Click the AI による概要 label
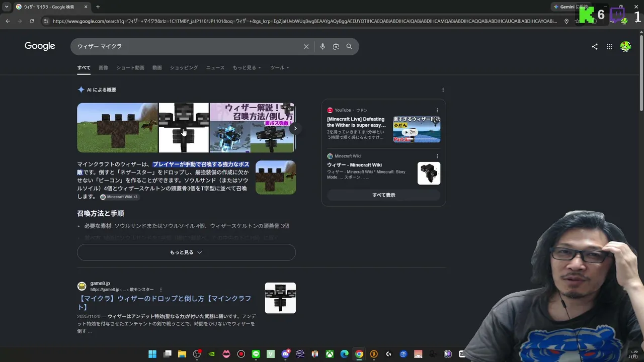 102,90
